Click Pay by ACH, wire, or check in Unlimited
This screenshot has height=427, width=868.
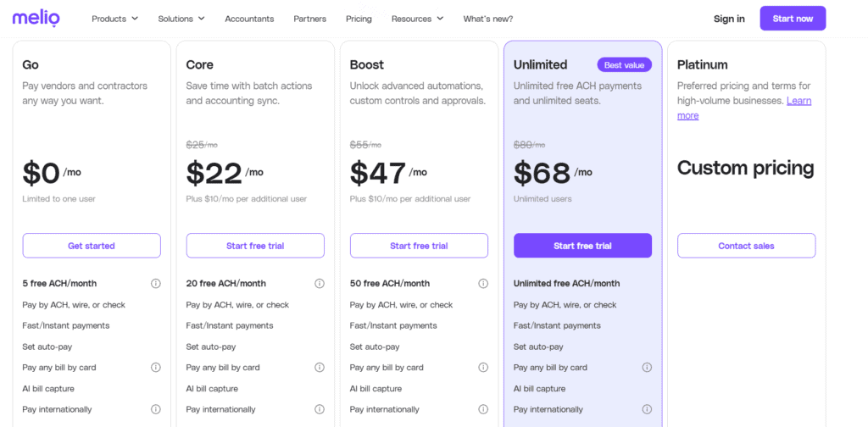tap(565, 305)
